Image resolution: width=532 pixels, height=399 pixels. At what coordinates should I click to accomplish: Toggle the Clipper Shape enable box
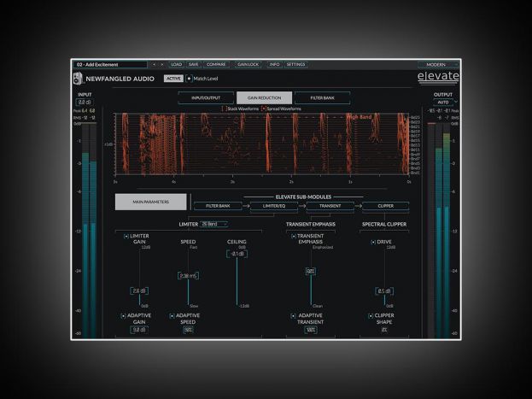(371, 316)
